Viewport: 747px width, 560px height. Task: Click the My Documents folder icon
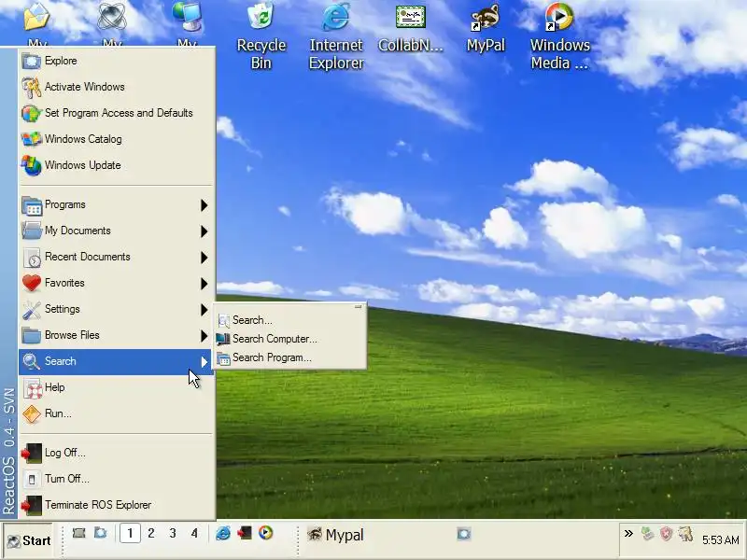click(x=32, y=231)
